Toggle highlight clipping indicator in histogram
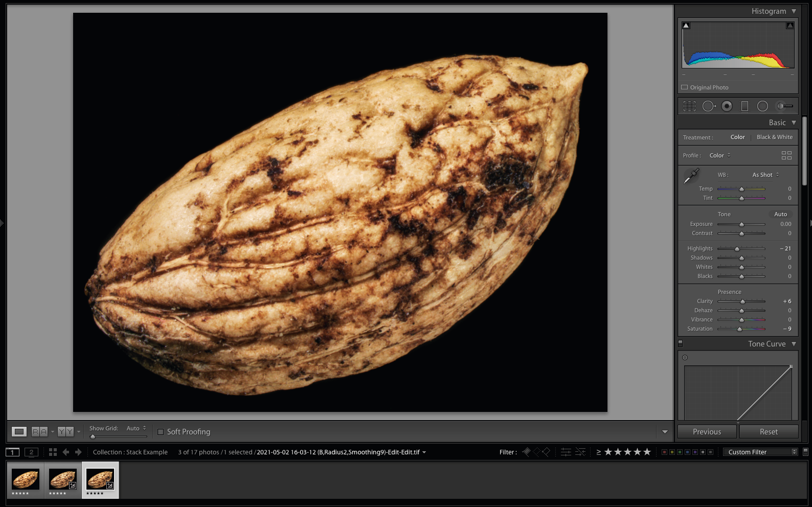 [790, 26]
